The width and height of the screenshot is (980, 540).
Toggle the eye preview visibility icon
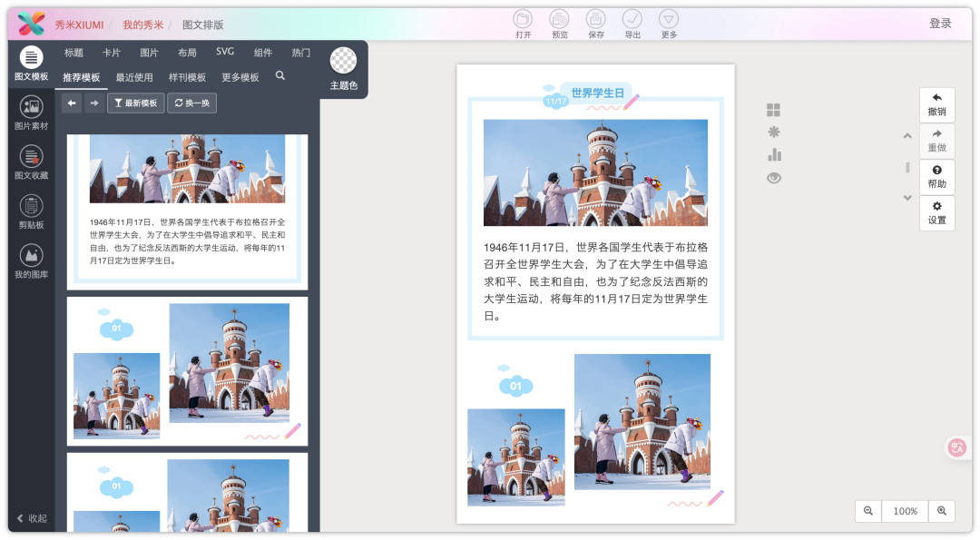click(773, 178)
